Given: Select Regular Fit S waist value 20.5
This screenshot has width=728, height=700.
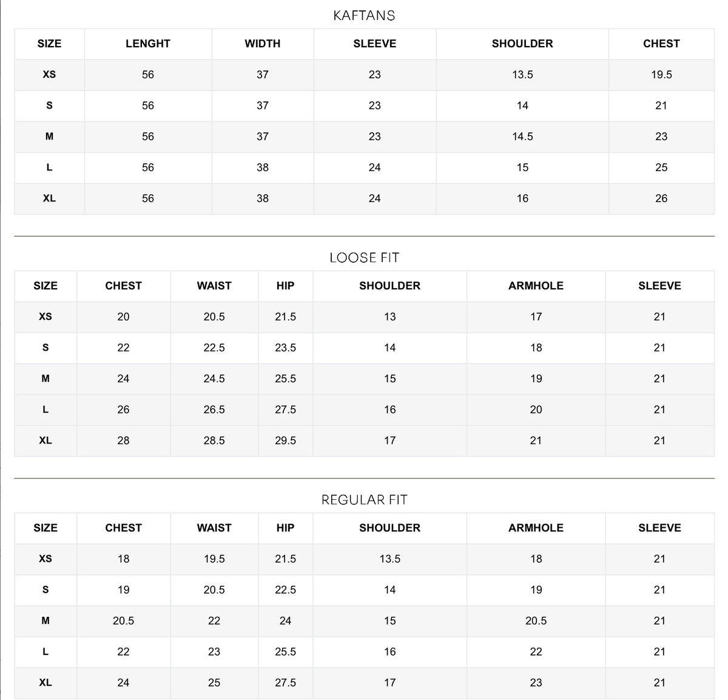Looking at the screenshot, I should (x=214, y=590).
